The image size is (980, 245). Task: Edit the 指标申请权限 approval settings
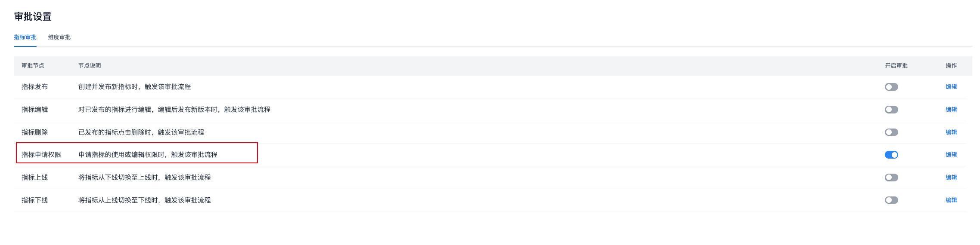tap(951, 155)
